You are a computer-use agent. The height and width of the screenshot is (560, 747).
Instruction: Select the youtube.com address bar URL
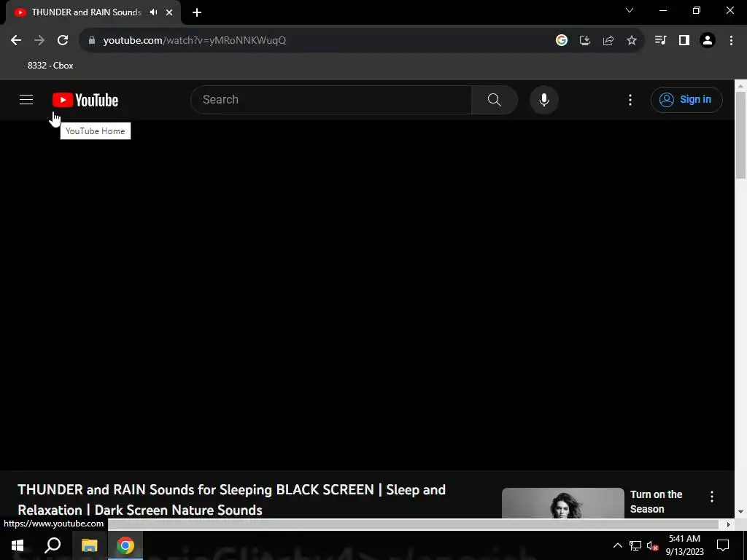point(194,41)
